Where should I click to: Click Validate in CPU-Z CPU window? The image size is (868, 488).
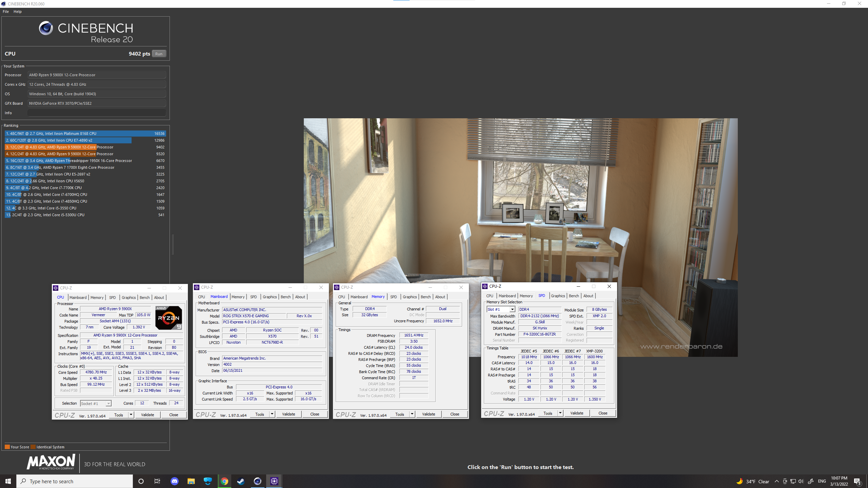tap(147, 415)
